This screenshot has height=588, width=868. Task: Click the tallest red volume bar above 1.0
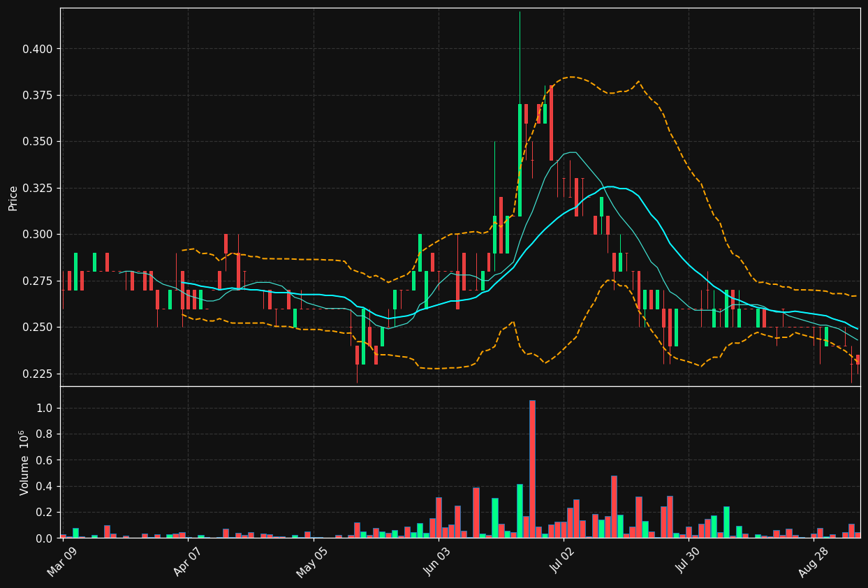pyautogui.click(x=532, y=469)
